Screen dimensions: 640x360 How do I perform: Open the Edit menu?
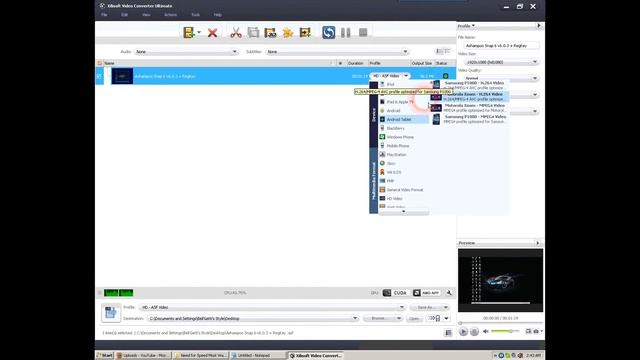click(124, 15)
